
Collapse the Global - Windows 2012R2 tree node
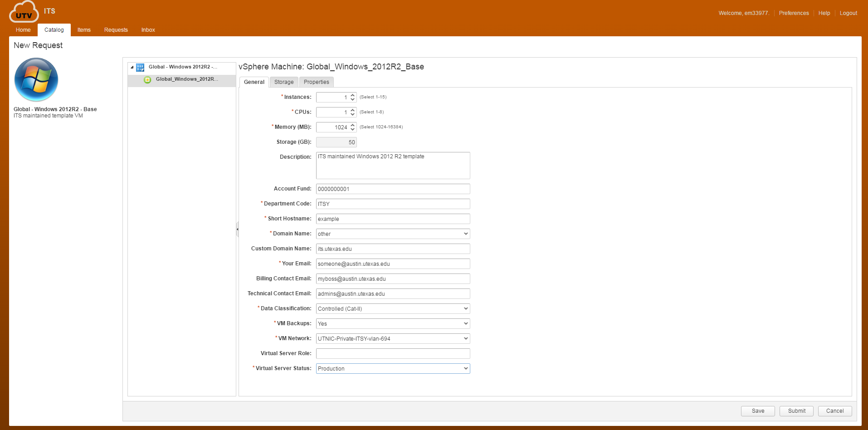[x=131, y=67]
